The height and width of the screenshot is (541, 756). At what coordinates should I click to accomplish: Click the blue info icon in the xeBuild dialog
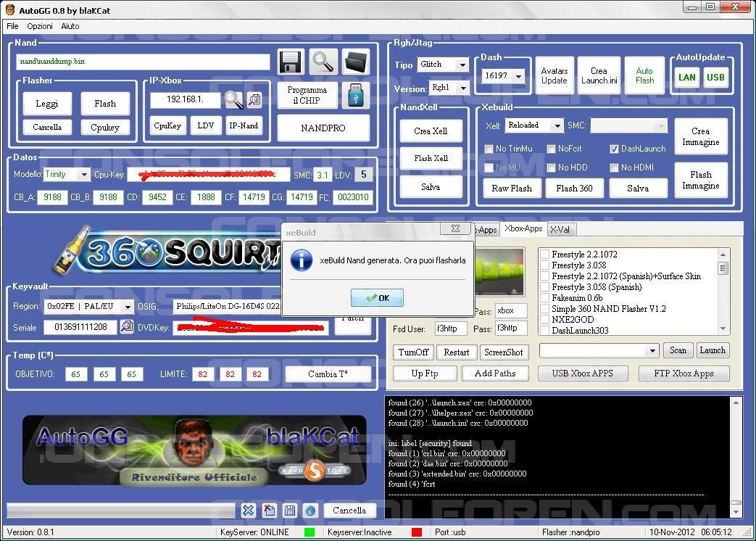[x=302, y=260]
